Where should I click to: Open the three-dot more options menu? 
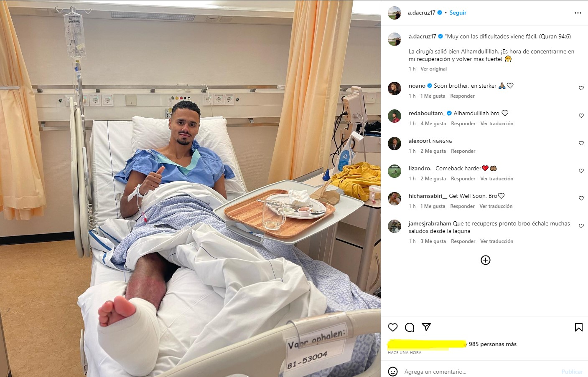coord(578,13)
